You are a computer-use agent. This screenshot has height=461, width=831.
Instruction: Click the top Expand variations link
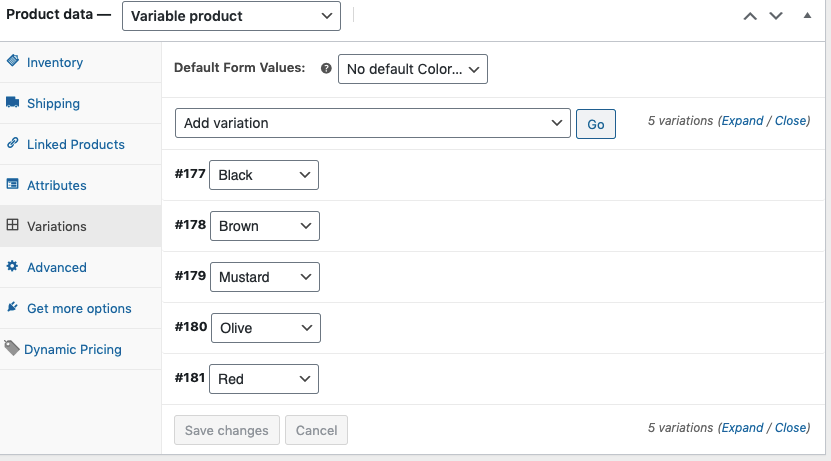click(742, 121)
